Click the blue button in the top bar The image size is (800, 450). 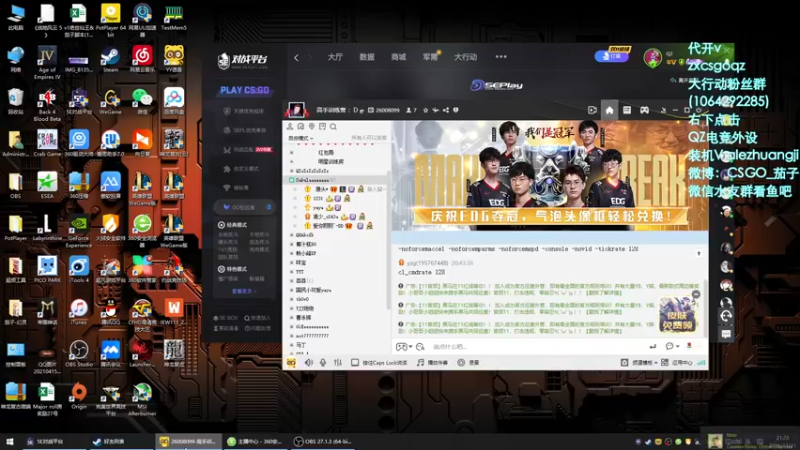click(611, 56)
